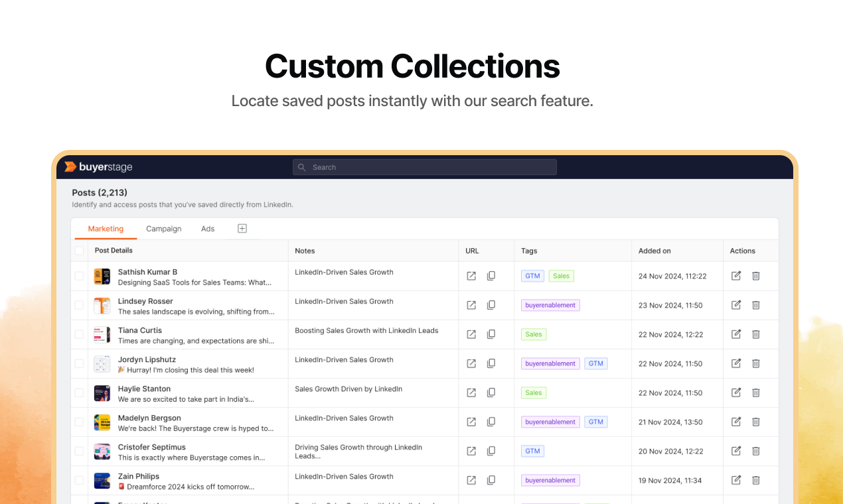Delete the Tiana Curtis post
The image size is (843, 504).
(756, 334)
